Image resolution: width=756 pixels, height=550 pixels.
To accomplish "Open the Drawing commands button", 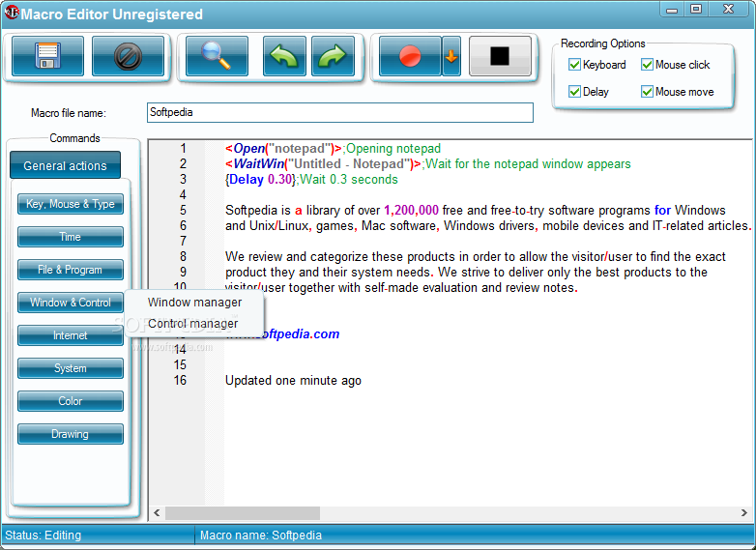I will coord(71,434).
